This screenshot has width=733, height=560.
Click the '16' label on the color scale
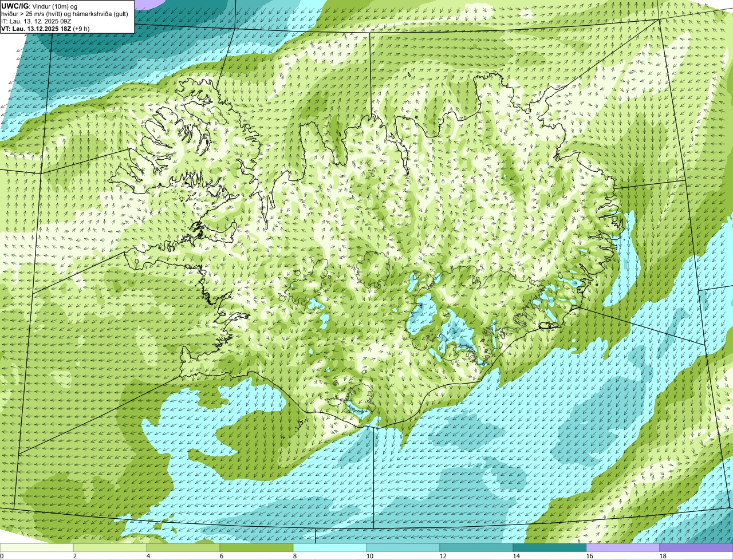(590, 556)
